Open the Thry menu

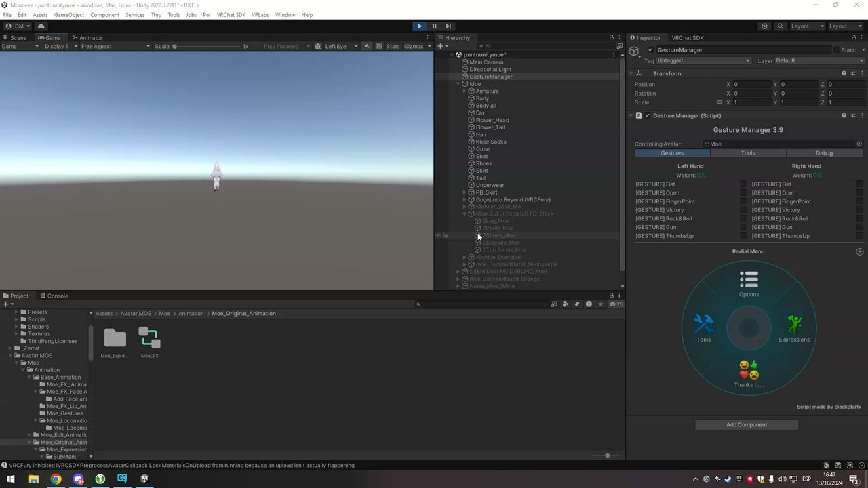pos(156,14)
